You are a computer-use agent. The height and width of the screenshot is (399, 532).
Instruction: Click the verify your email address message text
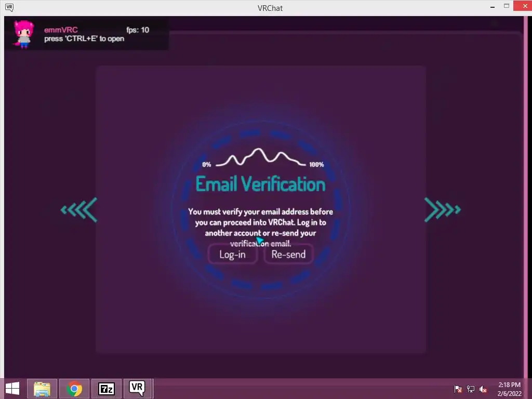pos(261,228)
